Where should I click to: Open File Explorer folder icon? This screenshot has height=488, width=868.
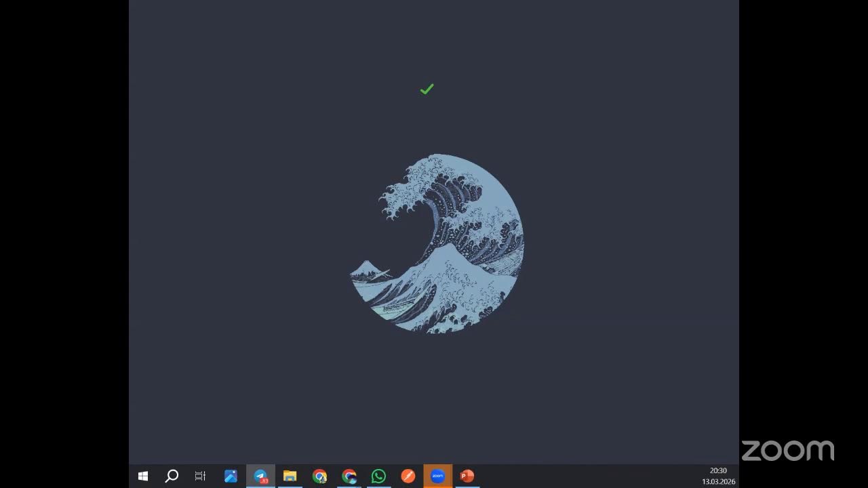tap(290, 476)
